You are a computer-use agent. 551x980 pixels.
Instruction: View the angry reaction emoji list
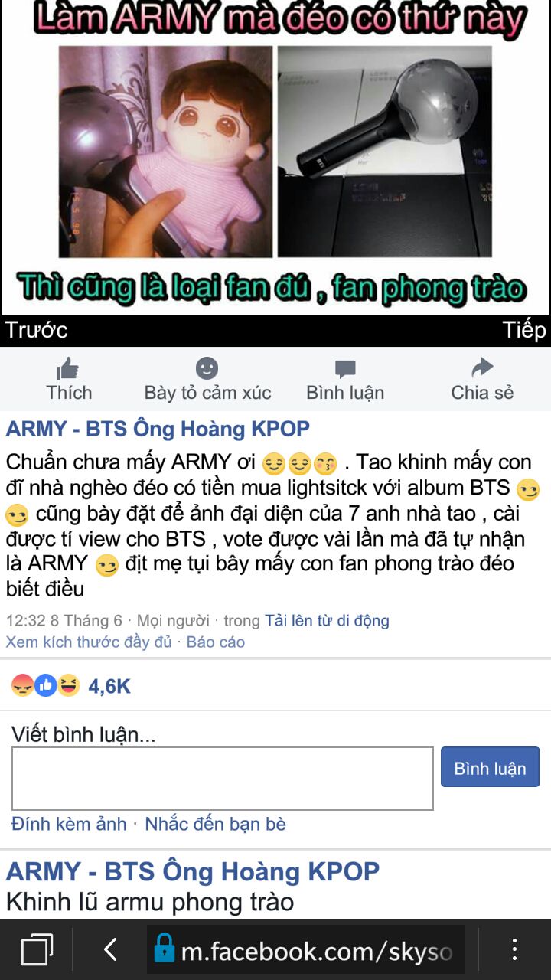(x=23, y=685)
